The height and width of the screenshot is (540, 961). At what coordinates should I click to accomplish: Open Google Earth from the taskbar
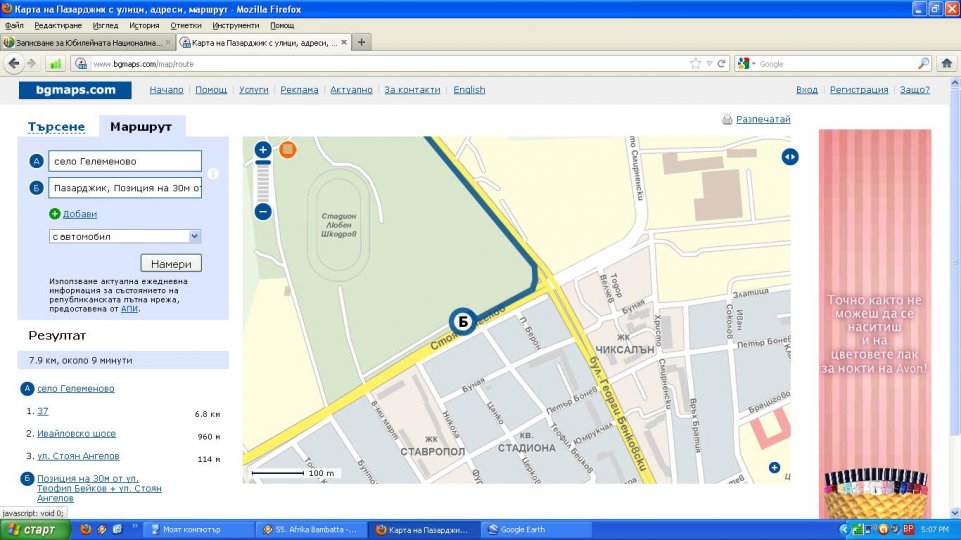click(522, 529)
